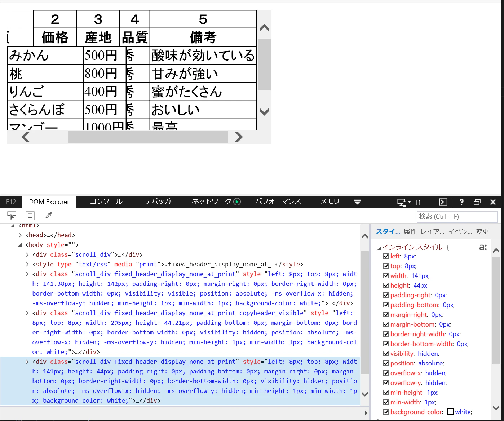
Task: Click the table scroll down arrow
Action: [264, 112]
